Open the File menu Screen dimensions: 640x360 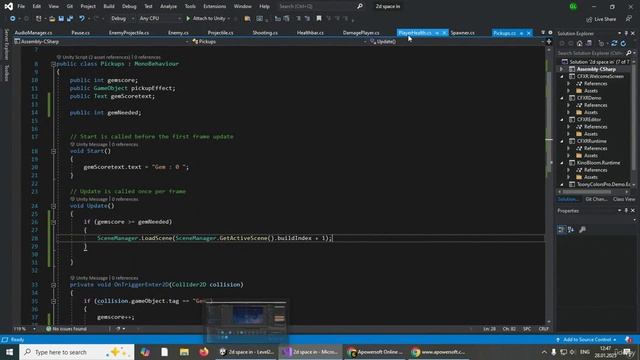(21, 7)
